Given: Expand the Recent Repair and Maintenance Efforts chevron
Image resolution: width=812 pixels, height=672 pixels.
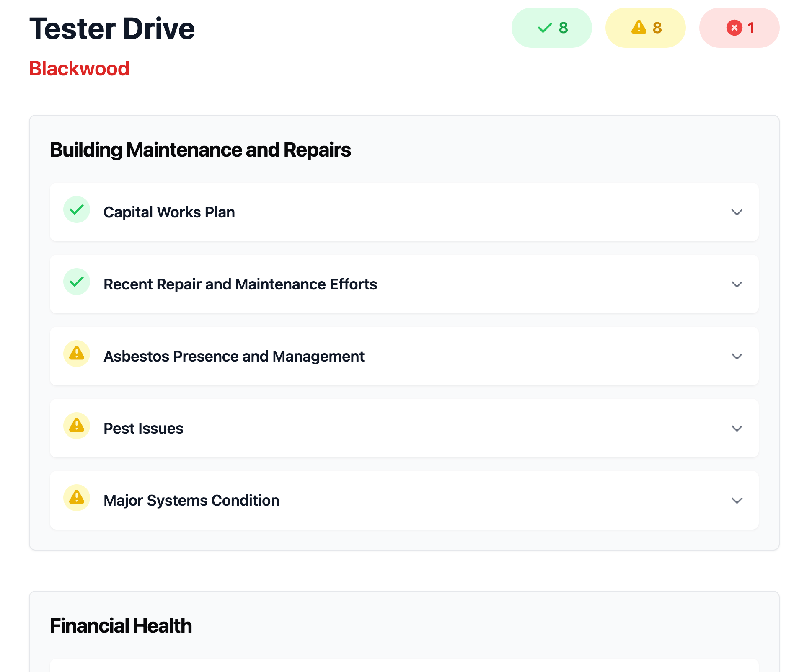Looking at the screenshot, I should pyautogui.click(x=737, y=284).
